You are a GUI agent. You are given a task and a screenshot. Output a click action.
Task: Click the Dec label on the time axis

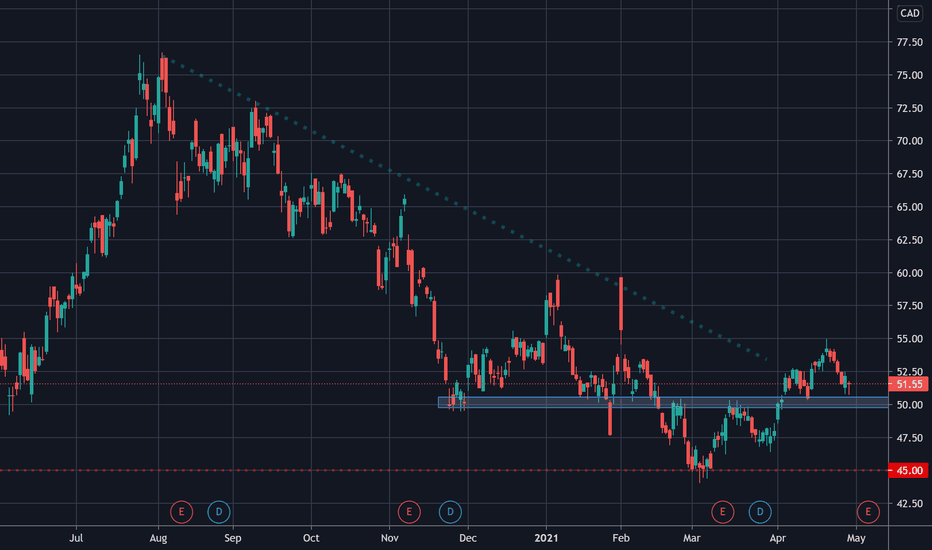tap(468, 538)
